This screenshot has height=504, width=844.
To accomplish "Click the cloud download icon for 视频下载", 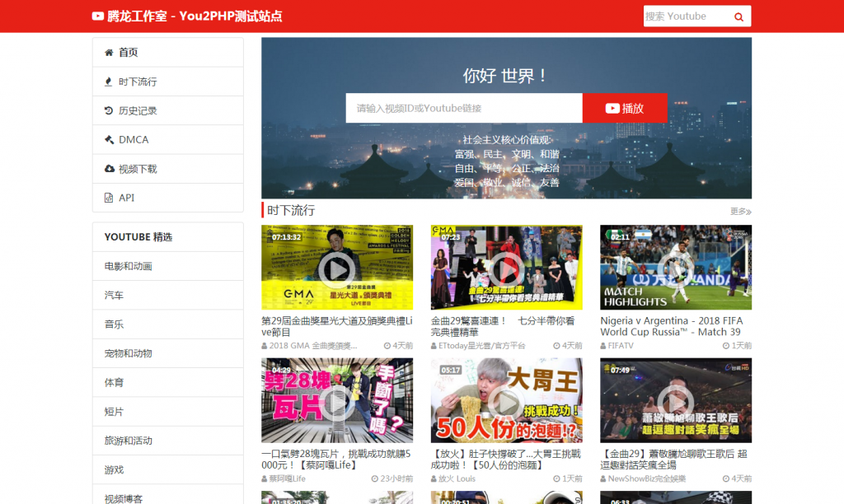I will 108,168.
